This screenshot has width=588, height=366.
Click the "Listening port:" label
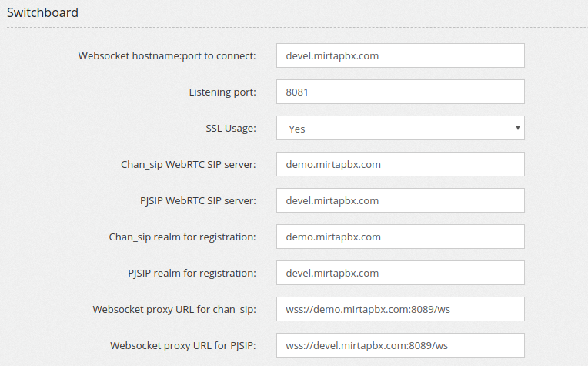[x=222, y=92]
